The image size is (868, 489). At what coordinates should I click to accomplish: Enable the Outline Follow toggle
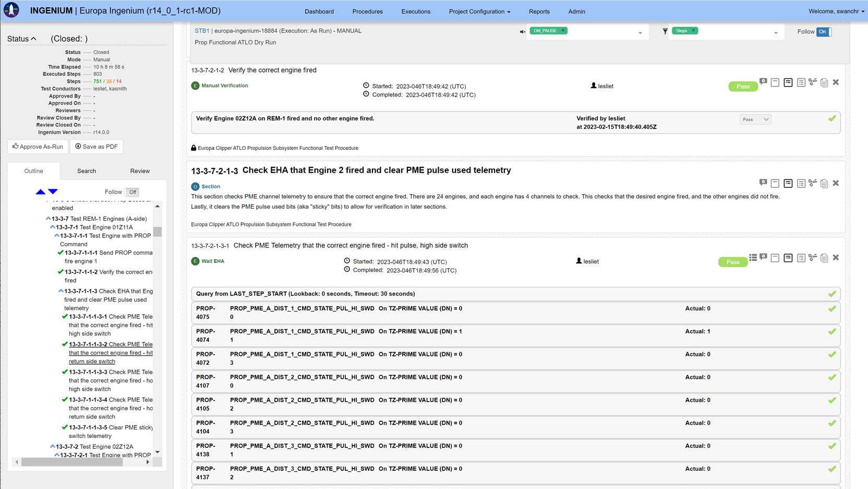pyautogui.click(x=132, y=192)
